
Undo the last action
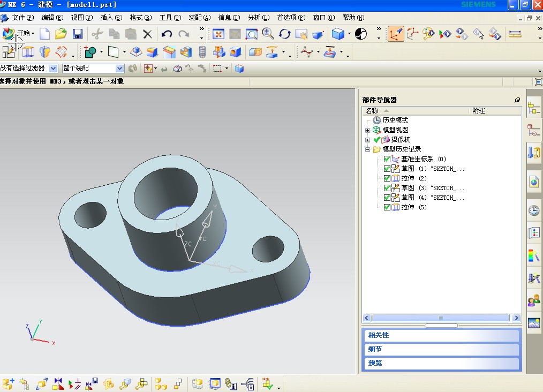pos(167,34)
